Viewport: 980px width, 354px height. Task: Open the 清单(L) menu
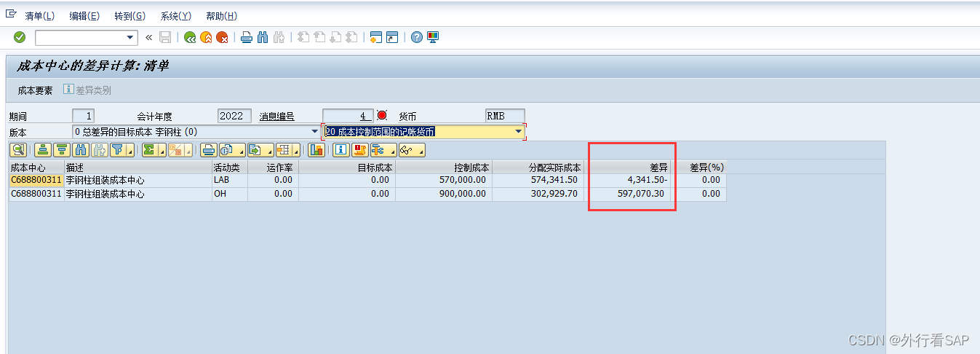(39, 16)
